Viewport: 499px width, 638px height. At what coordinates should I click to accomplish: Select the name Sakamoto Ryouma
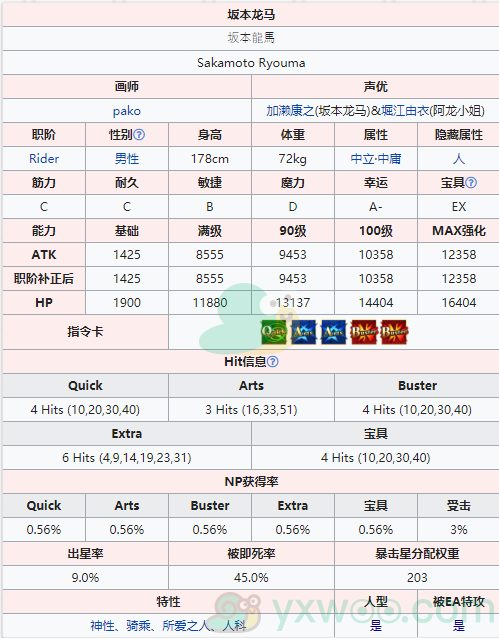pos(251,63)
